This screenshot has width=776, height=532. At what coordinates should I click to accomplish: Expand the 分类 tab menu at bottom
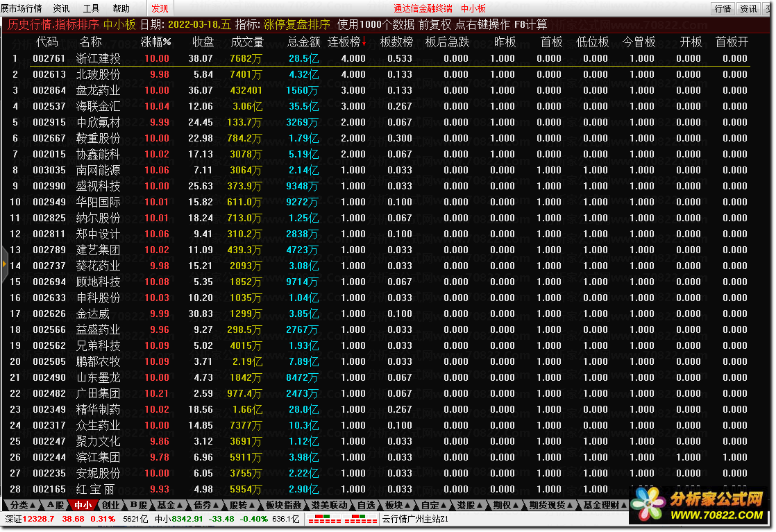[x=23, y=505]
